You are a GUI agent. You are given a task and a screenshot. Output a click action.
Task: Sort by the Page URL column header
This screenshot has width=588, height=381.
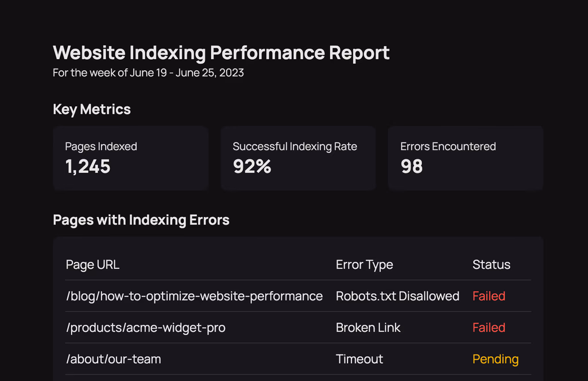pos(92,264)
